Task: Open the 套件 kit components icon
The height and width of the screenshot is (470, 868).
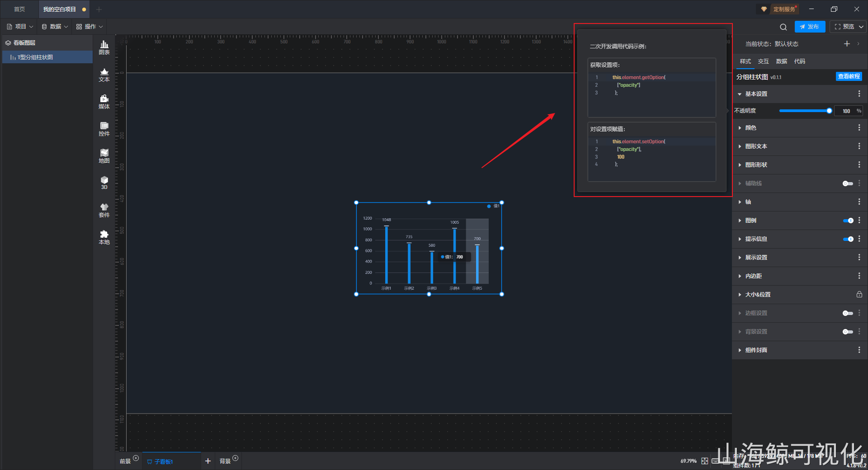Action: point(104,210)
